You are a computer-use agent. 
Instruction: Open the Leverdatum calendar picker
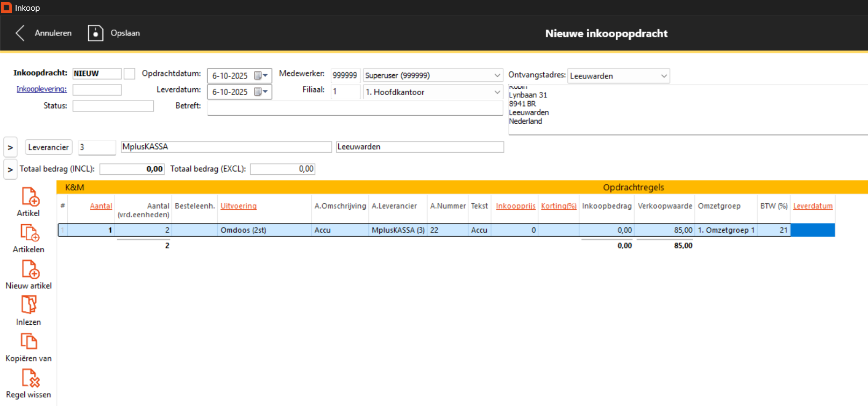pos(261,92)
